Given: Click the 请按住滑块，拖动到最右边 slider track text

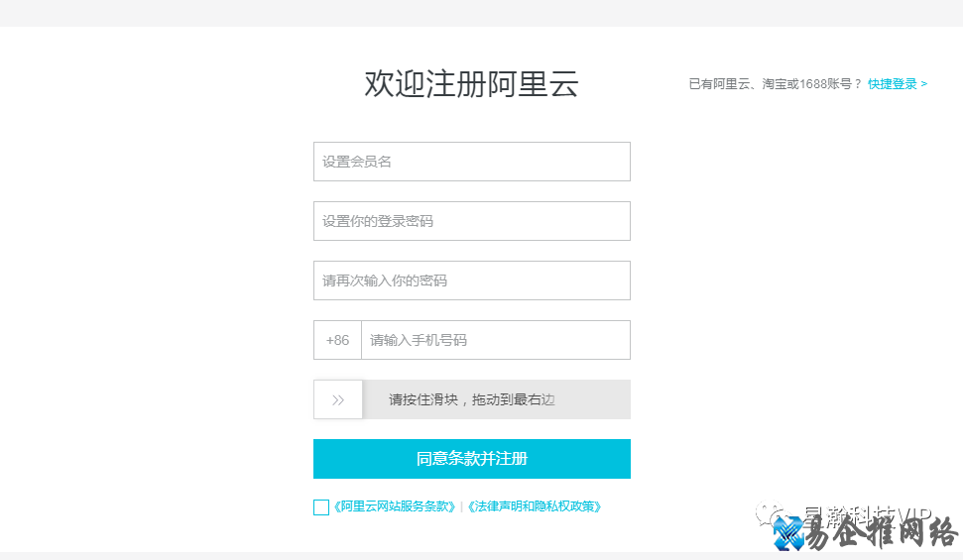Looking at the screenshot, I should click(x=472, y=399).
